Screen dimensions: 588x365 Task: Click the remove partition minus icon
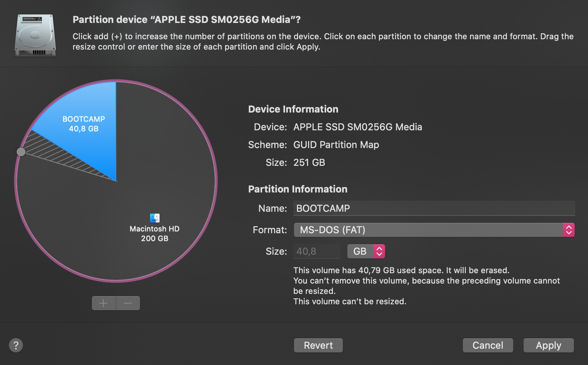tap(128, 303)
